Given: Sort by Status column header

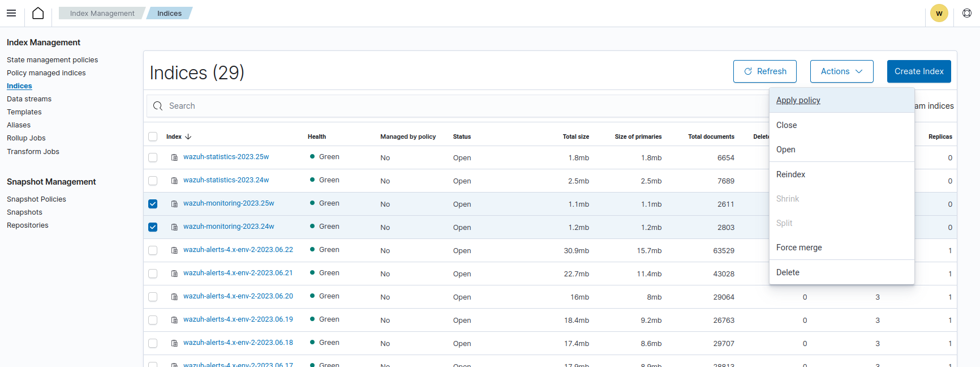Looking at the screenshot, I should [x=462, y=136].
